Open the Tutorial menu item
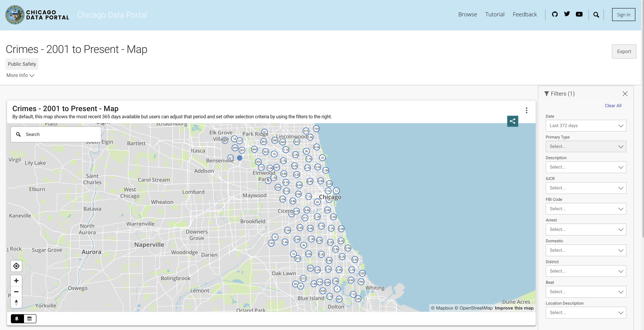Screen dimensions: 644x330 click(495, 14)
